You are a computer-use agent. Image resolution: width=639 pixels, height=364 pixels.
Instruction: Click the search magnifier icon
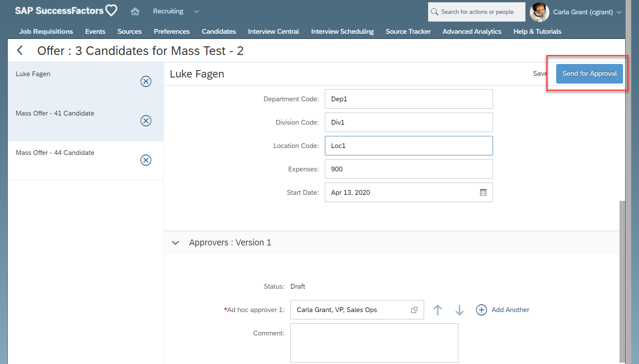pos(435,12)
